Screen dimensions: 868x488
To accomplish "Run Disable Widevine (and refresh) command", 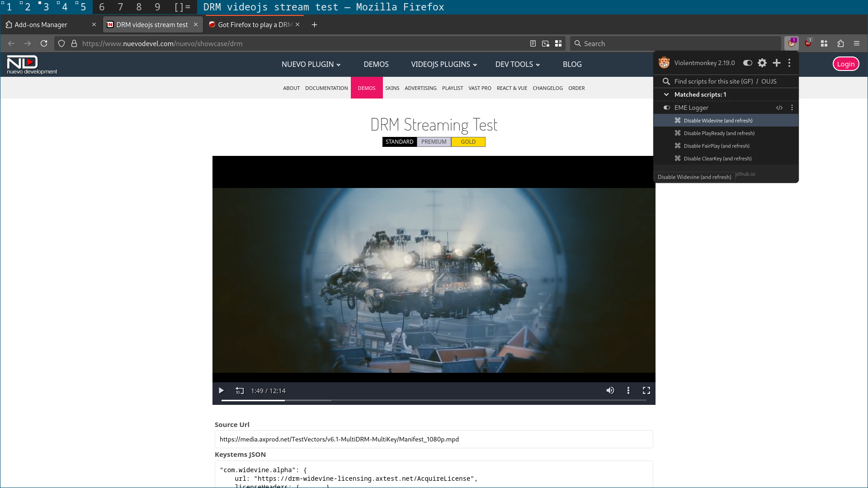I will click(x=718, y=120).
